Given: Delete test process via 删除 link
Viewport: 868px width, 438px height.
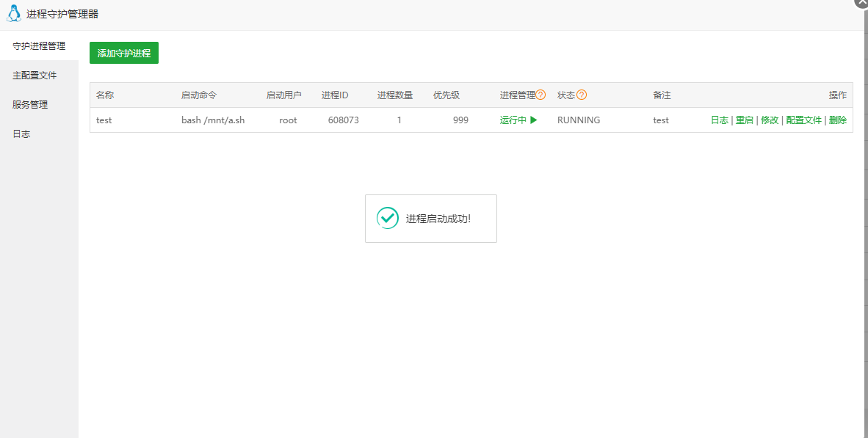Looking at the screenshot, I should point(837,120).
